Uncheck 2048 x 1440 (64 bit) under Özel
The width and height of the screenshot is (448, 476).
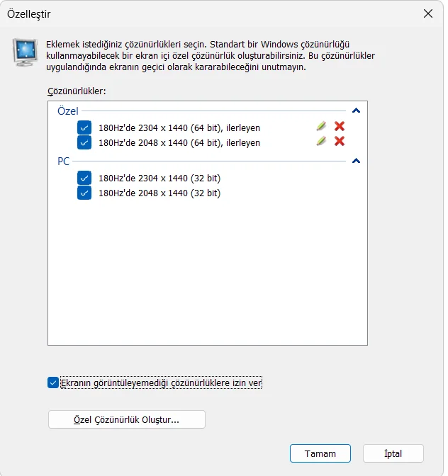[x=84, y=142]
